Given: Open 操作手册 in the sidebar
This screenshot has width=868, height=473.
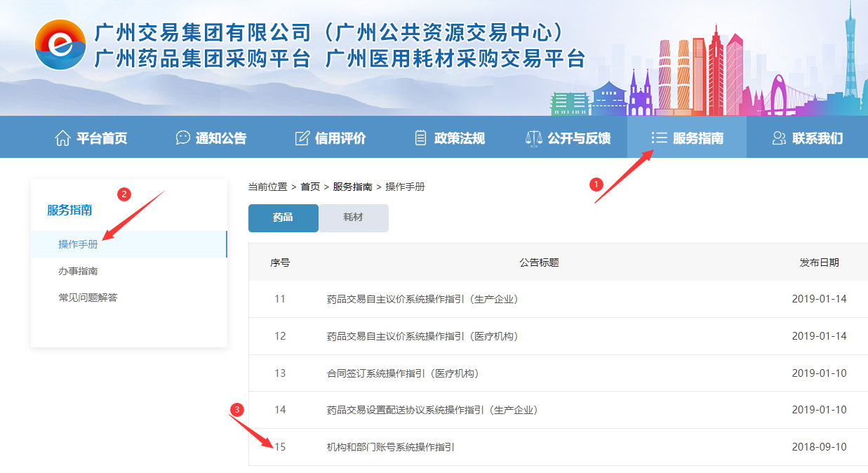Looking at the screenshot, I should click(78, 245).
